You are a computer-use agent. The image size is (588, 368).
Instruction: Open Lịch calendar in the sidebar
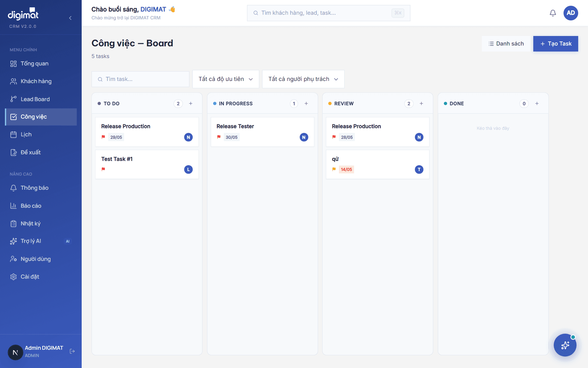tap(41, 135)
